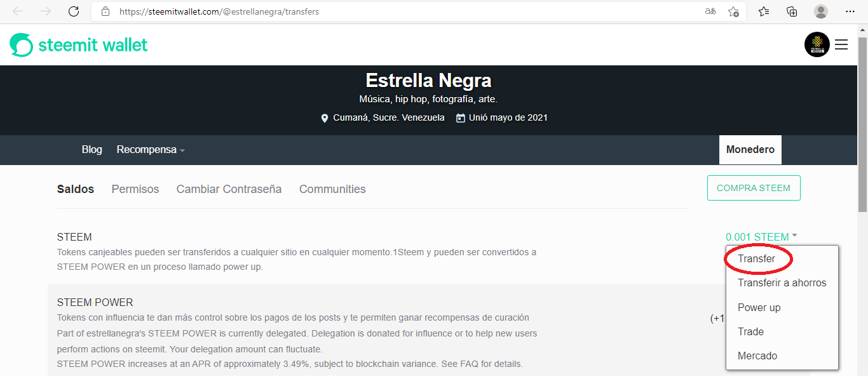Screen dimensions: 868x386
Task: Click the calendar joined-date icon
Action: [461, 117]
